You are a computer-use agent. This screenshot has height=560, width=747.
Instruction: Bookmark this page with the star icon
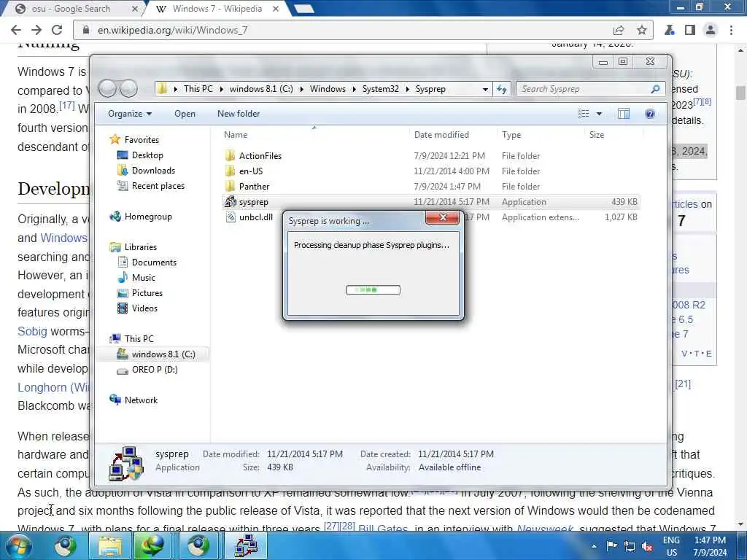[642, 30]
